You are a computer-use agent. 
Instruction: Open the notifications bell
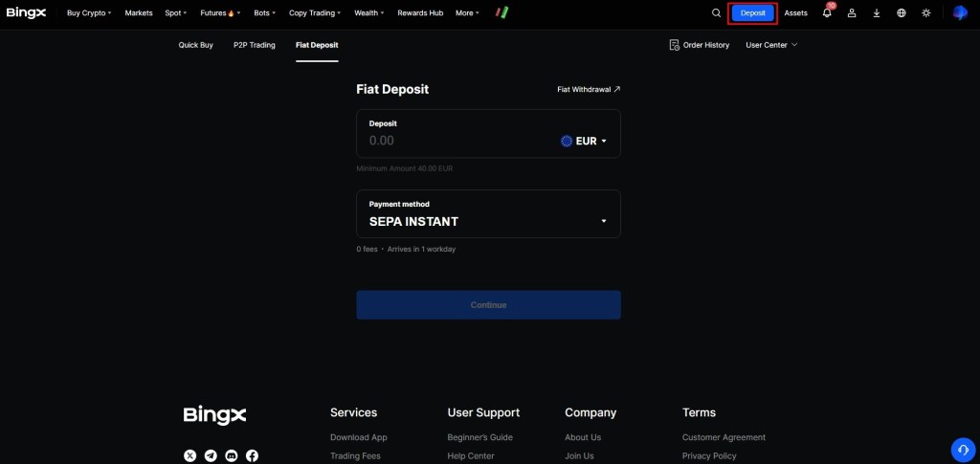click(x=827, y=13)
